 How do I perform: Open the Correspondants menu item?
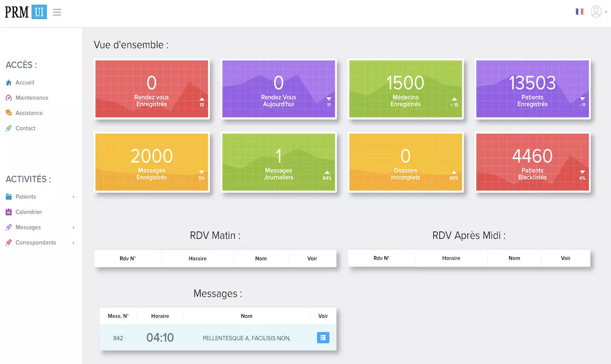[36, 243]
